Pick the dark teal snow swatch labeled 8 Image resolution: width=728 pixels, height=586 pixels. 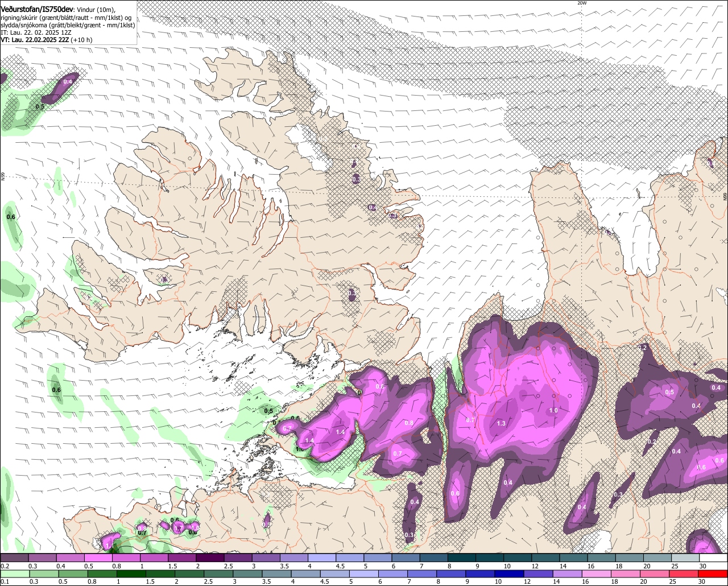click(x=462, y=558)
